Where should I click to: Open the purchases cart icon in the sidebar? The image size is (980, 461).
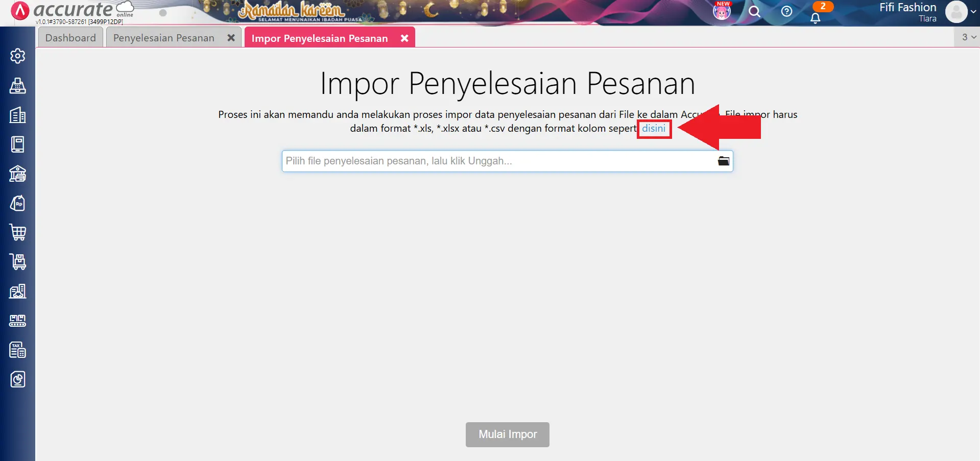click(x=18, y=262)
